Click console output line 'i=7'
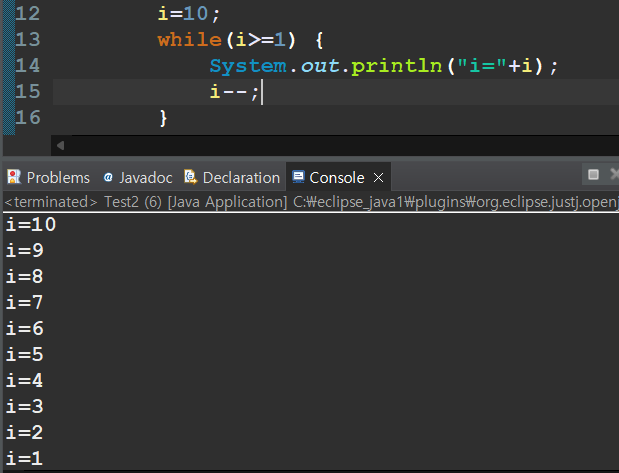 coord(24,303)
